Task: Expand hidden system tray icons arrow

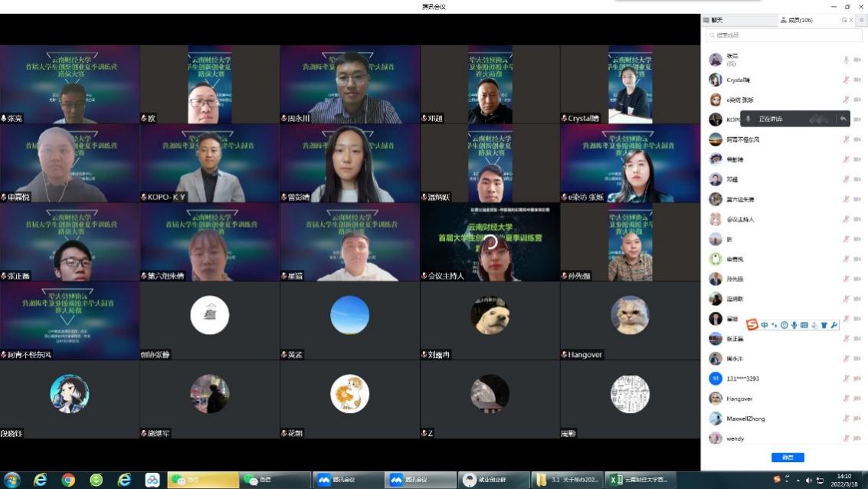Action: (798, 481)
